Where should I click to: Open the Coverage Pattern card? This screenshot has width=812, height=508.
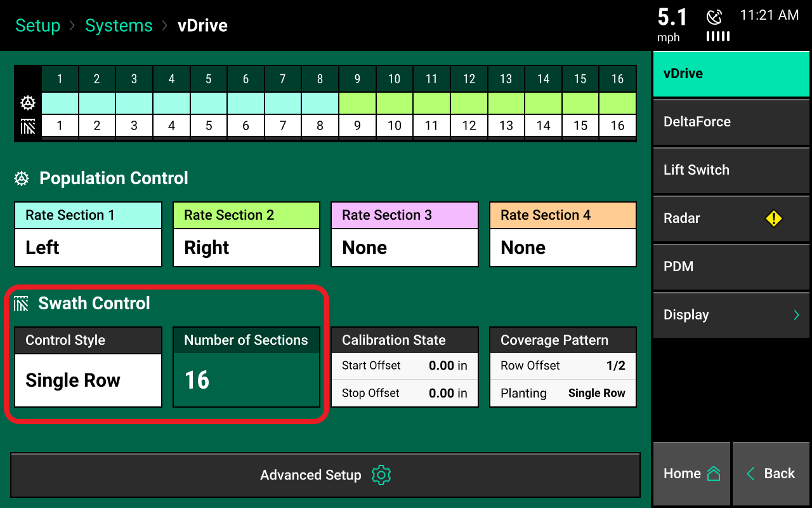563,367
